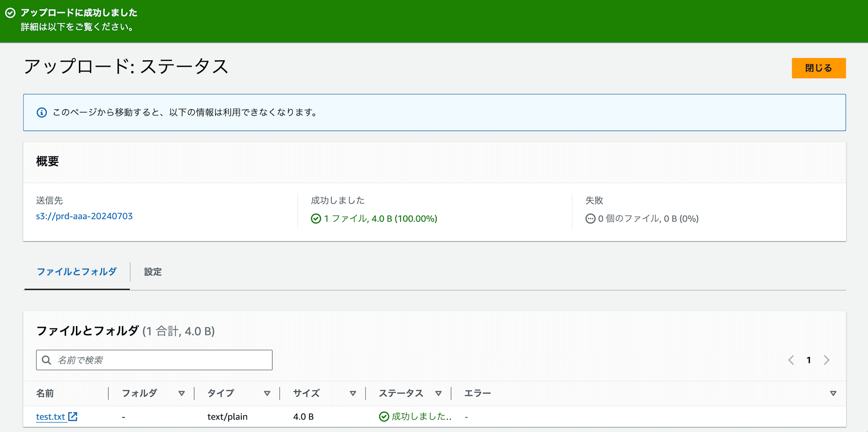This screenshot has width=868, height=432.
Task: Click the アップロード: ステータス page heading
Action: [x=126, y=66]
